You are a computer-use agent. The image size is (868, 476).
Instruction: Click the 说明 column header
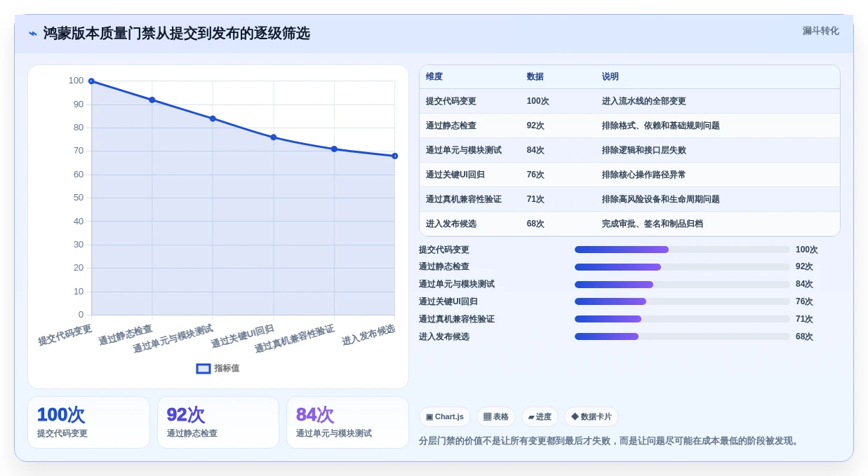point(610,76)
